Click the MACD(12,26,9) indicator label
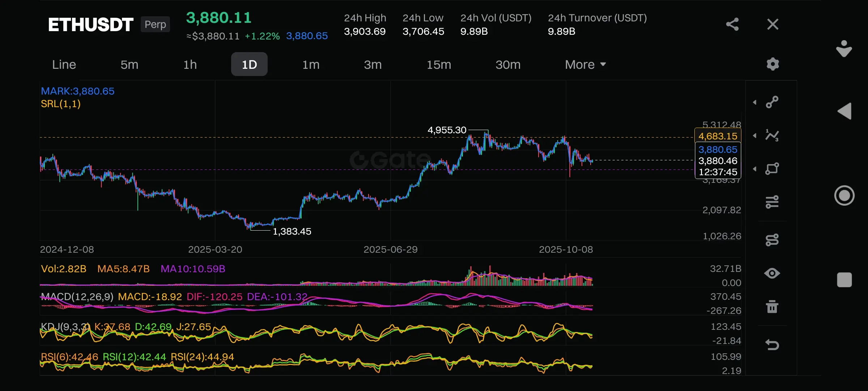The width and height of the screenshot is (868, 391). click(77, 297)
